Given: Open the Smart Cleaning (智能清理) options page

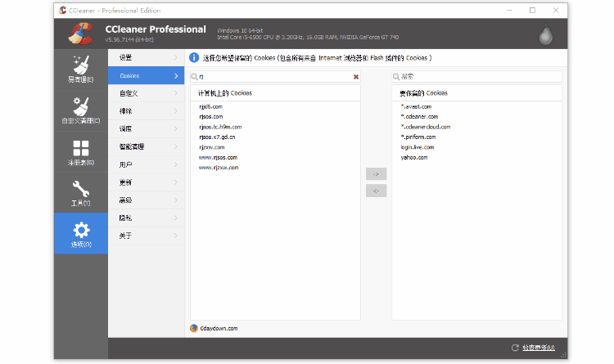Looking at the screenshot, I should pos(146,146).
